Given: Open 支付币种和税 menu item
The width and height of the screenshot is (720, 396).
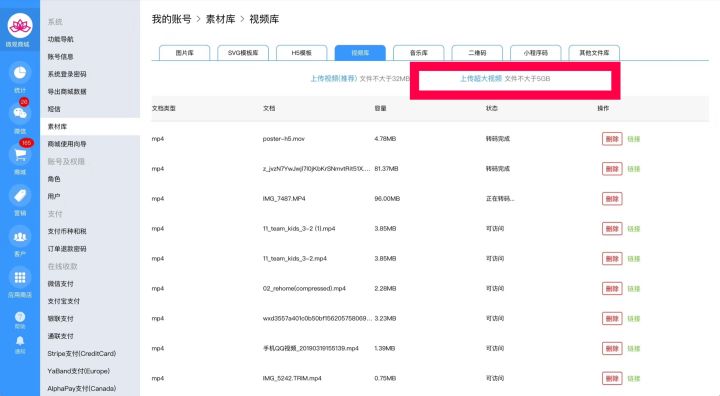Looking at the screenshot, I should tap(67, 231).
